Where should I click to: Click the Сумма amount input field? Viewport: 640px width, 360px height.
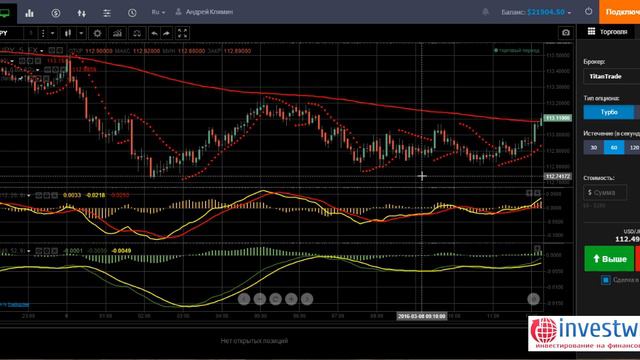[x=605, y=192]
